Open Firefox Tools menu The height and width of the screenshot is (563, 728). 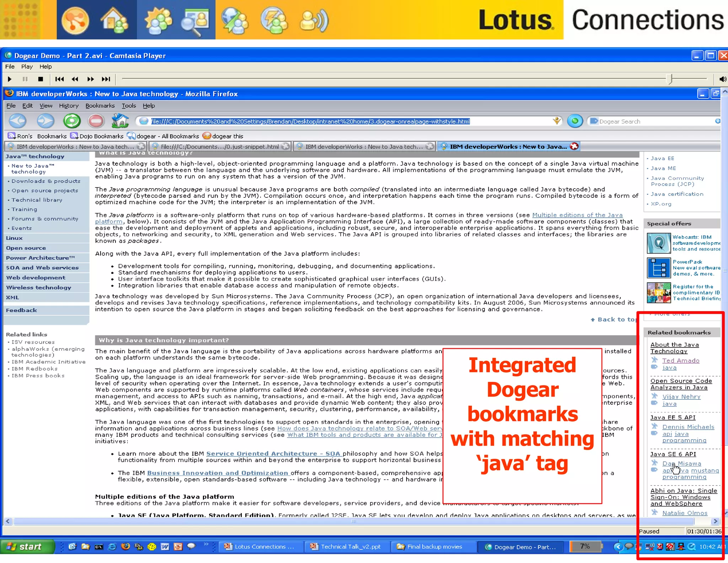coord(129,106)
